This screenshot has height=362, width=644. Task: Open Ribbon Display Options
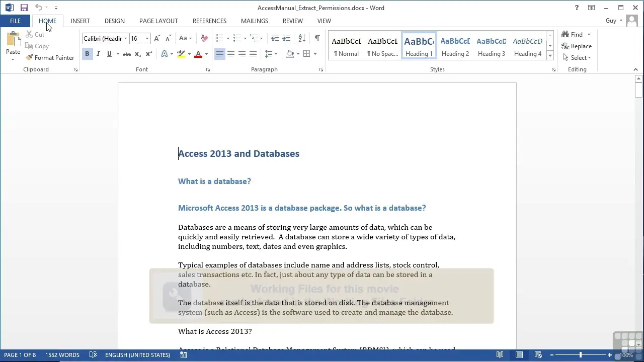592,8
